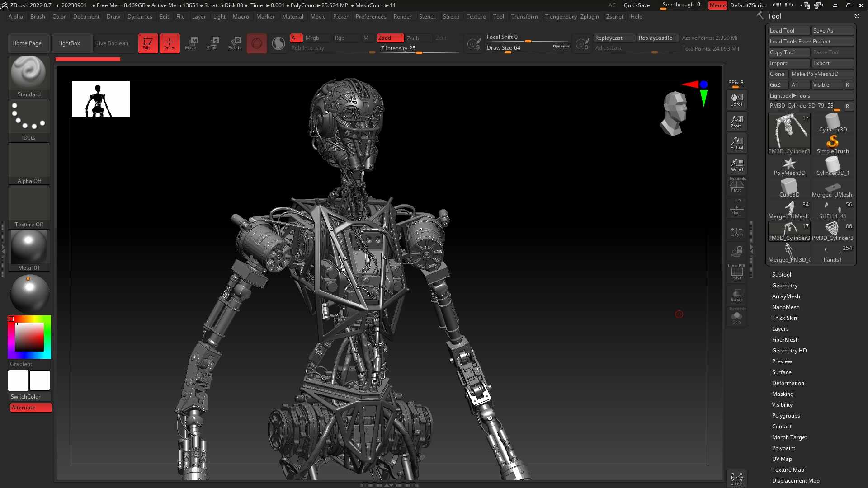The width and height of the screenshot is (868, 488).
Task: Click the Actual size icon
Action: (736, 143)
